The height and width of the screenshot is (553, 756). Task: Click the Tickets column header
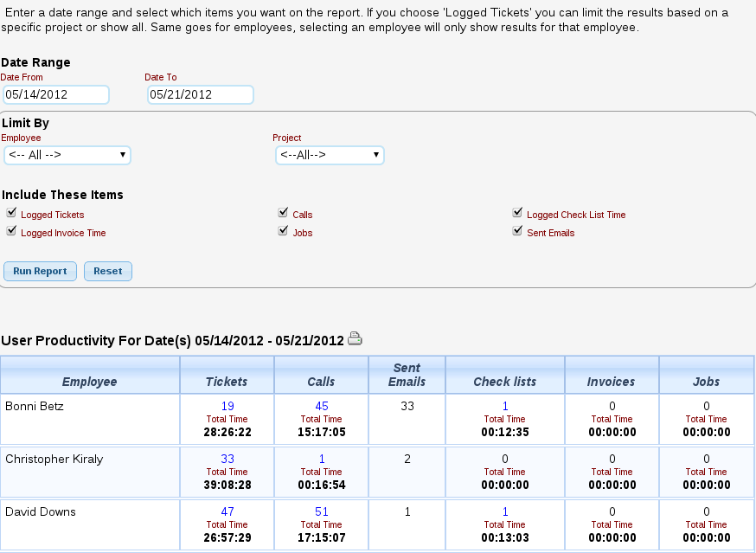tap(227, 382)
